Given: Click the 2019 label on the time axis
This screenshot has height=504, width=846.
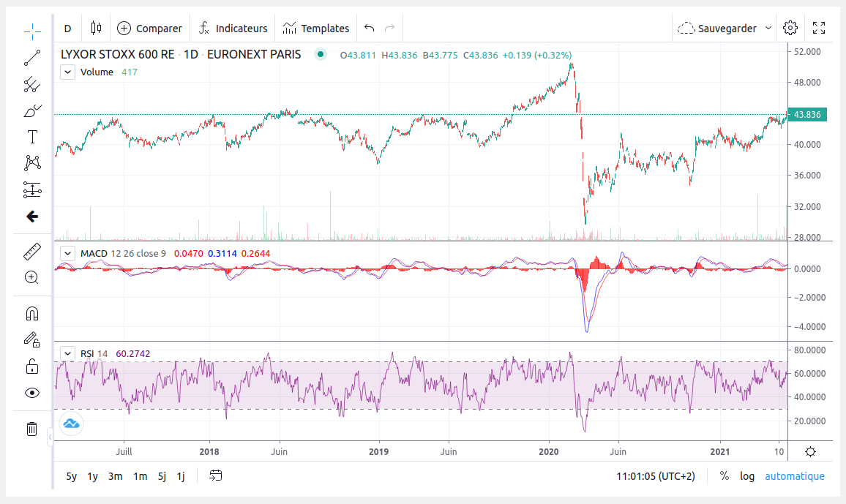Looking at the screenshot, I should tap(379, 452).
